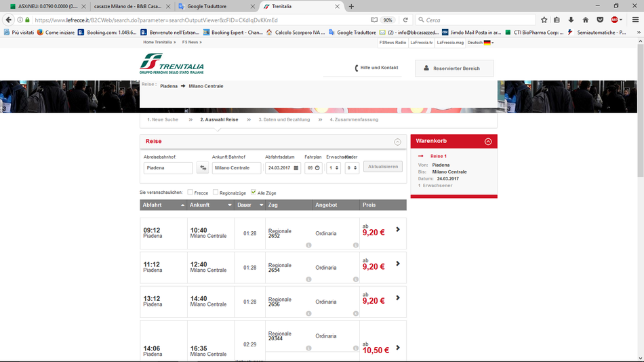Open Reservierter Bereich button
This screenshot has height=362, width=644.
454,68
